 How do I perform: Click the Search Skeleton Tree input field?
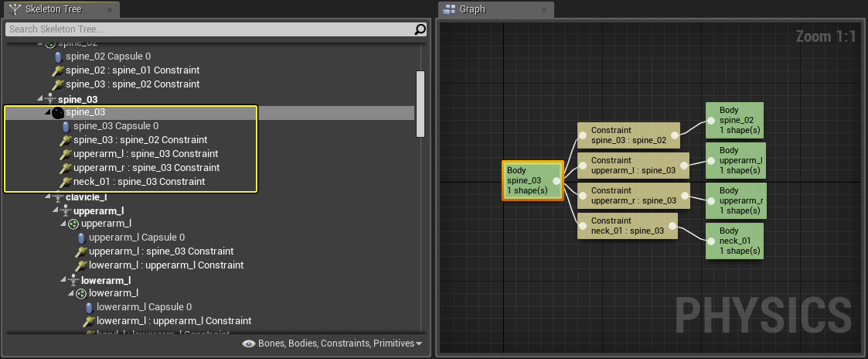coord(209,29)
